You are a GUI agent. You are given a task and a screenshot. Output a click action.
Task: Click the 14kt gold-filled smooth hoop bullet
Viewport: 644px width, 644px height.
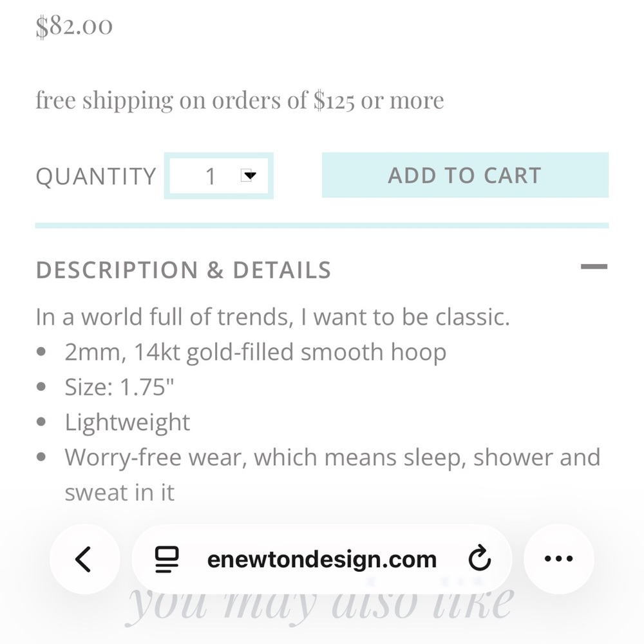255,352
